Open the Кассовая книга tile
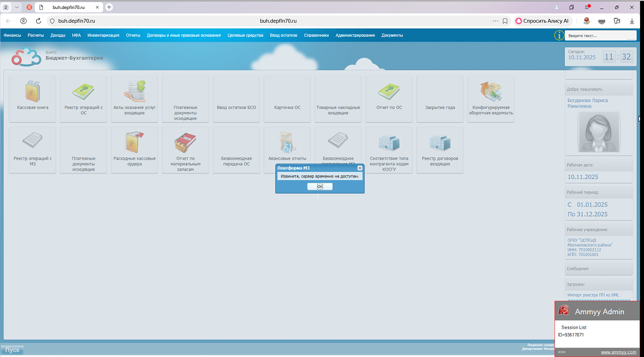This screenshot has height=357, width=644. click(32, 99)
